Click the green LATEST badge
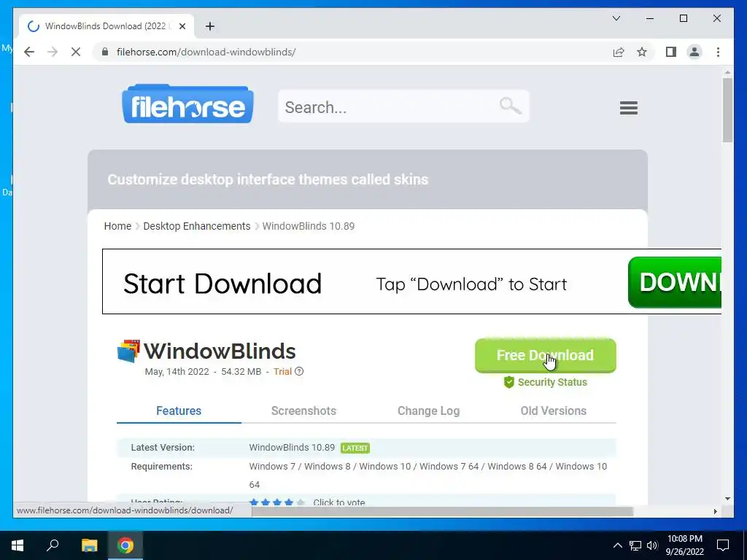Viewport: 747px width, 560px height. tap(355, 448)
